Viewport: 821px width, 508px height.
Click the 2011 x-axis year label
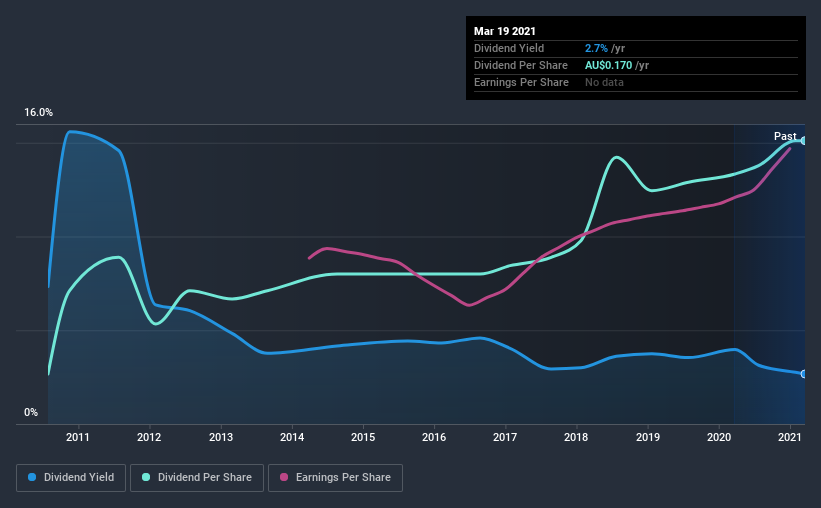(x=78, y=437)
